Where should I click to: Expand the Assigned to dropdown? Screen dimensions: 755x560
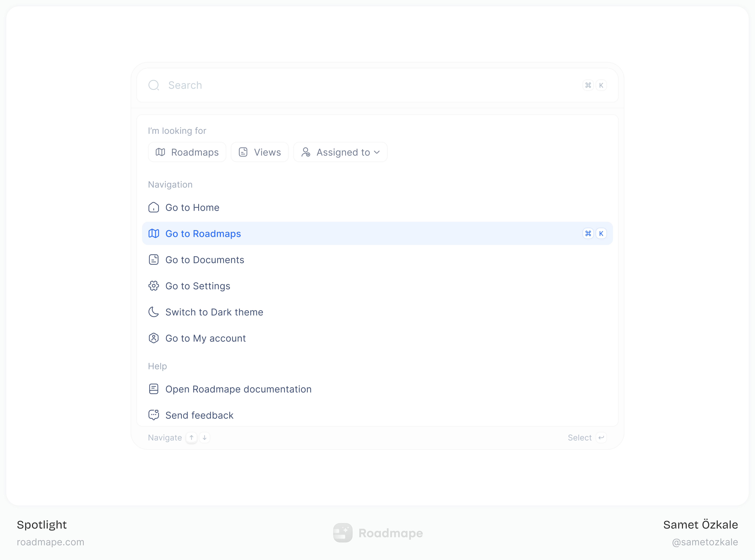click(x=340, y=152)
